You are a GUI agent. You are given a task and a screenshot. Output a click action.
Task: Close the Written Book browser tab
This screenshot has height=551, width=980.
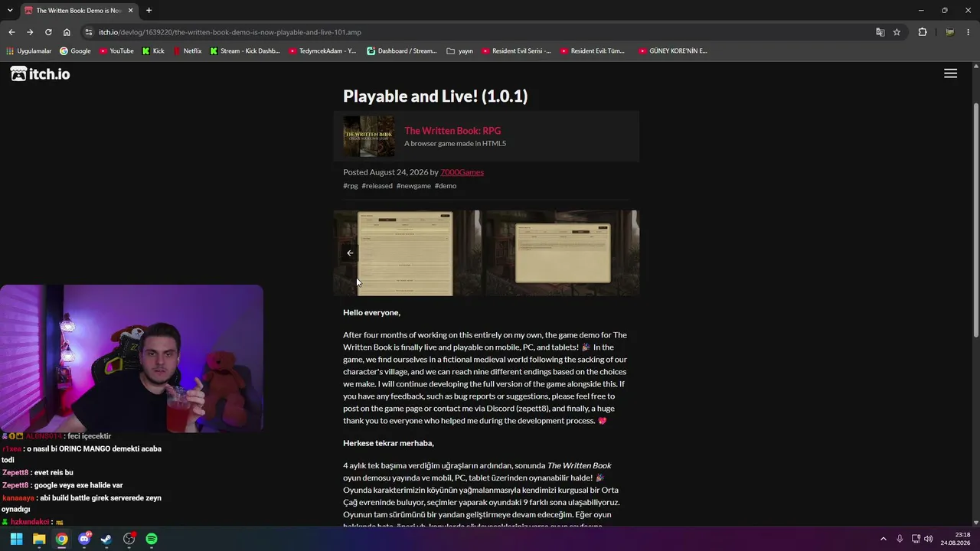coord(130,11)
